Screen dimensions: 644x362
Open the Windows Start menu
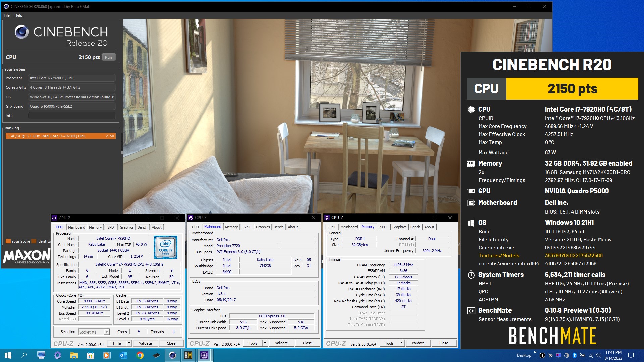point(8,355)
